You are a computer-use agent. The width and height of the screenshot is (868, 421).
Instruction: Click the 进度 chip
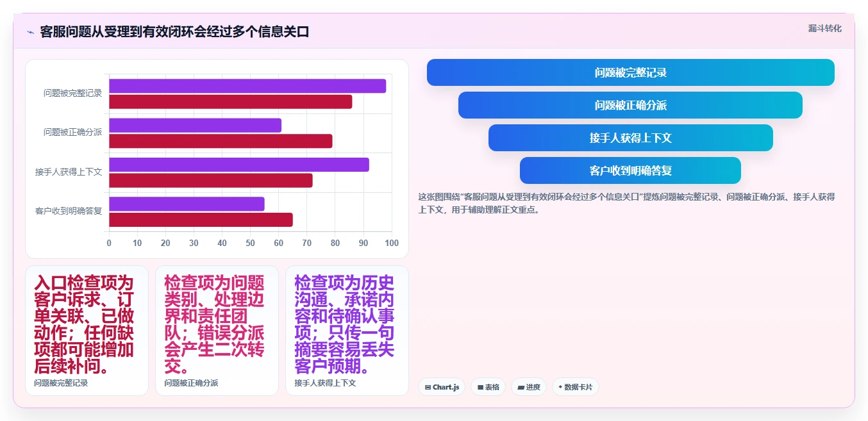click(529, 387)
